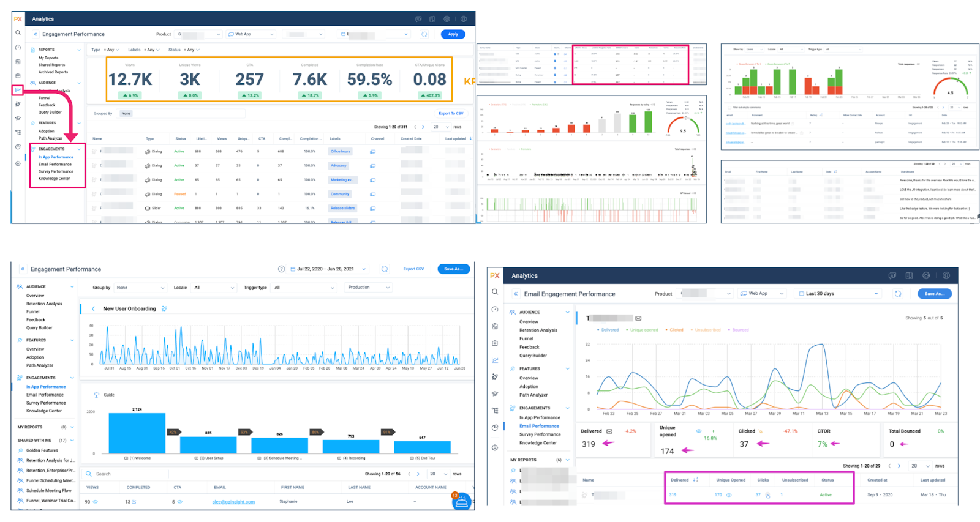Click refresh icon beside the Apply button
The width and height of the screenshot is (980, 522).
pos(424,34)
